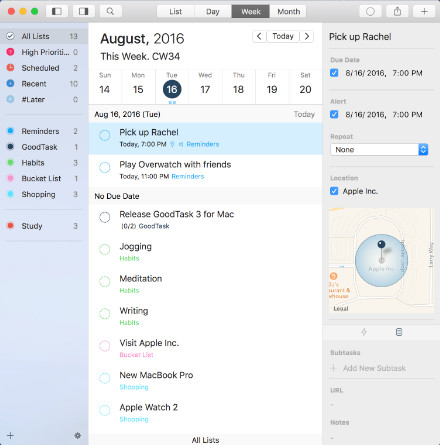The height and width of the screenshot is (445, 440).
Task: Mark Meditation habit as done
Action: 105,282
